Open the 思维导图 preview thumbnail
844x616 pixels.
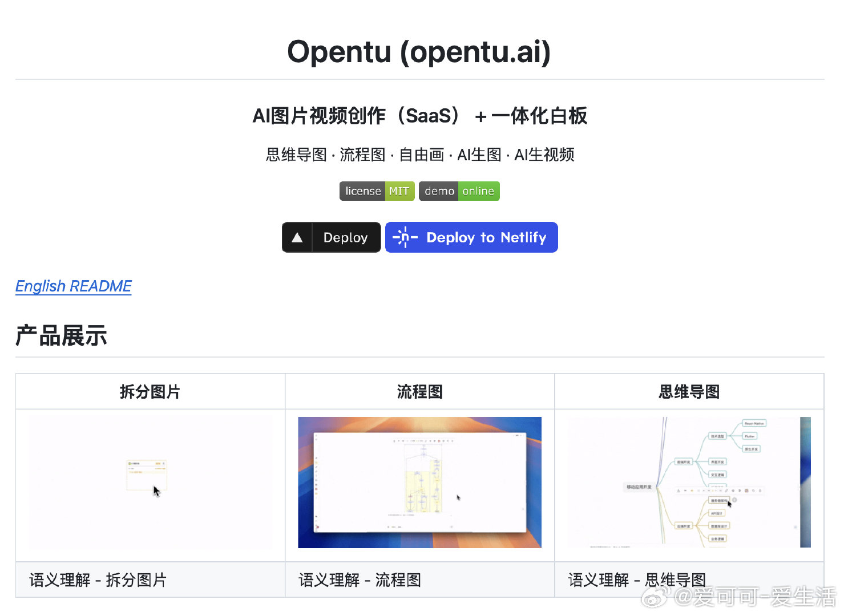pyautogui.click(x=689, y=483)
